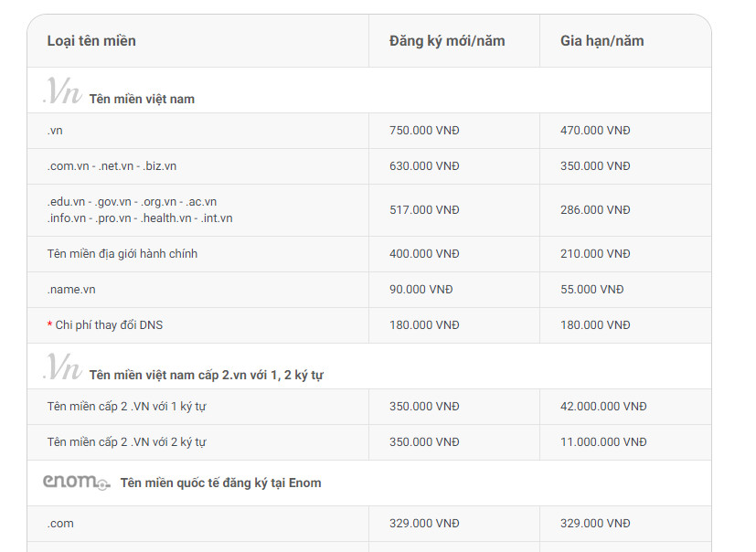Click the red asterisk before Chi phí thay đổi DNS
Image resolution: width=756 pixels, height=552 pixels.
click(x=49, y=324)
